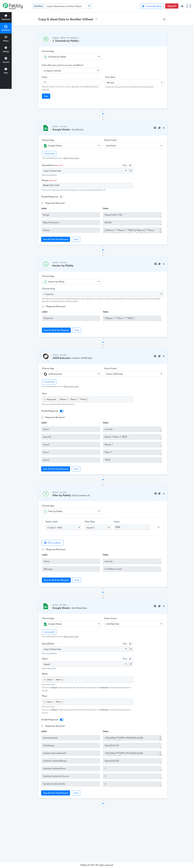
Task: Go to Workflows in the sidebar
Action: pyautogui.click(x=6, y=28)
